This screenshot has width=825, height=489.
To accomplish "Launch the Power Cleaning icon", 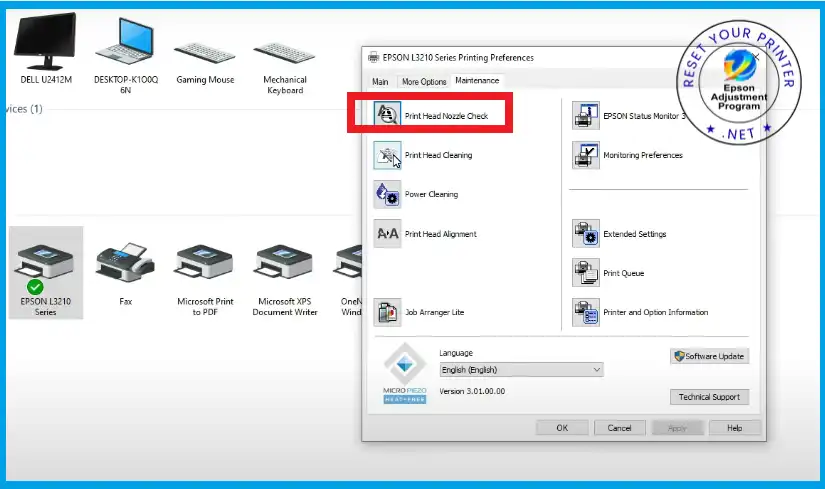I will pos(387,194).
